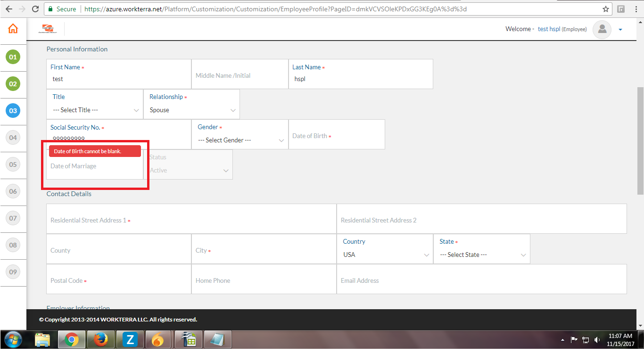
Task: Go to step 04 in sidebar
Action: 13,138
